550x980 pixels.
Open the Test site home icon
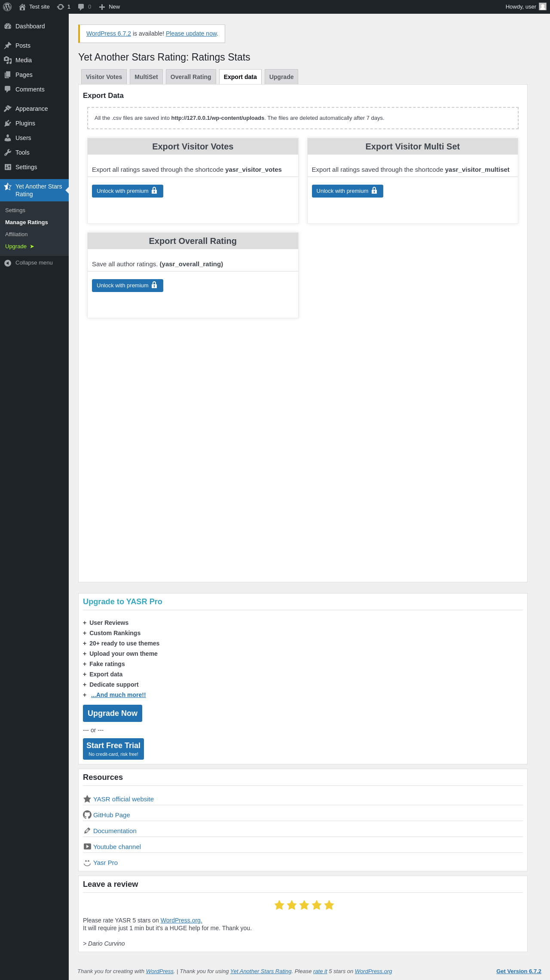pos(22,7)
